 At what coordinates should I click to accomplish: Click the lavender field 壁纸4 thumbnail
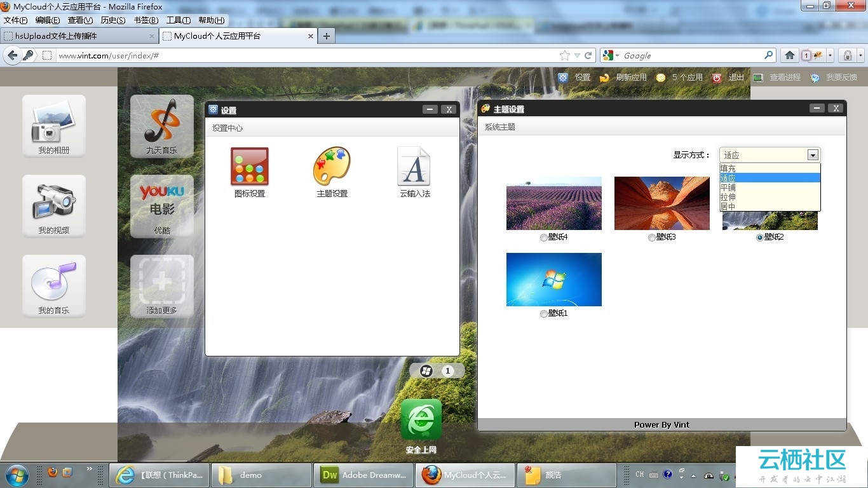(554, 203)
